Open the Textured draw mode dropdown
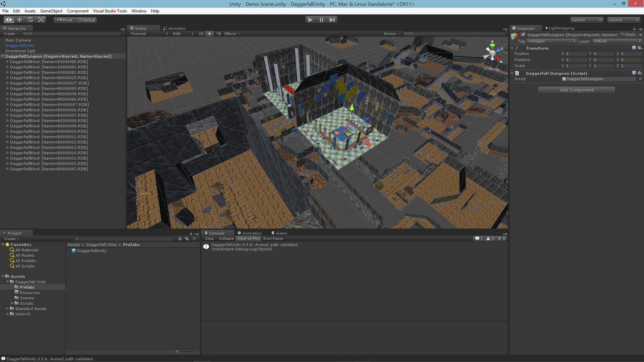 [149, 34]
